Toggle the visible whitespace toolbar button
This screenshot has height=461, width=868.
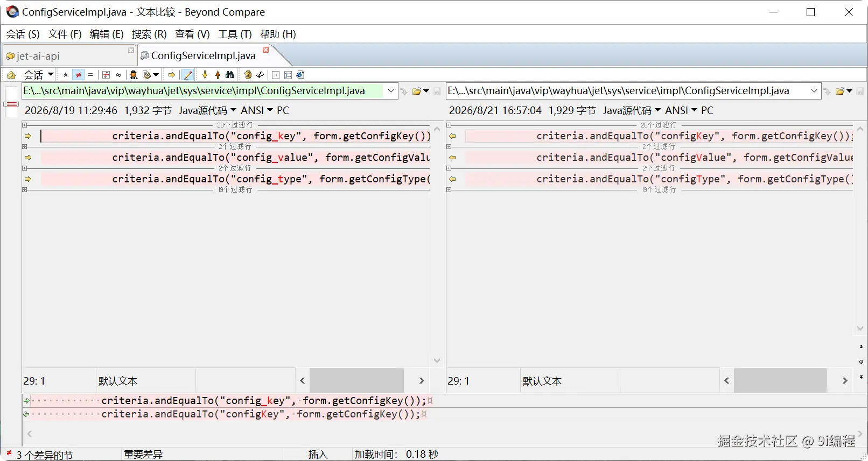276,75
